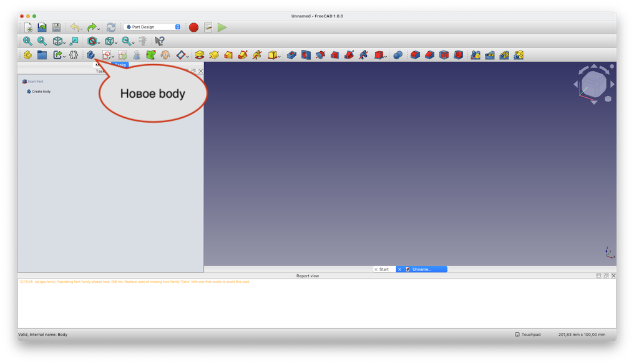Select the Hole tool icon
Image resolution: width=634 pixels, height=364 pixels.
point(306,55)
